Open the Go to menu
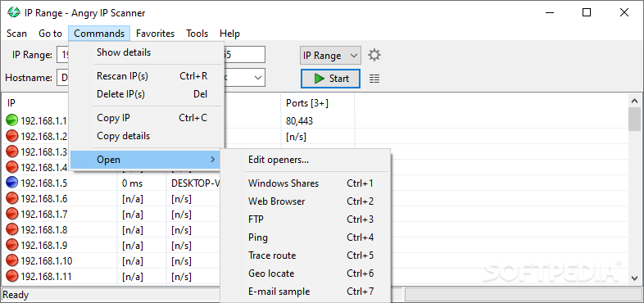Viewport: 644px width, 303px height. click(x=50, y=34)
